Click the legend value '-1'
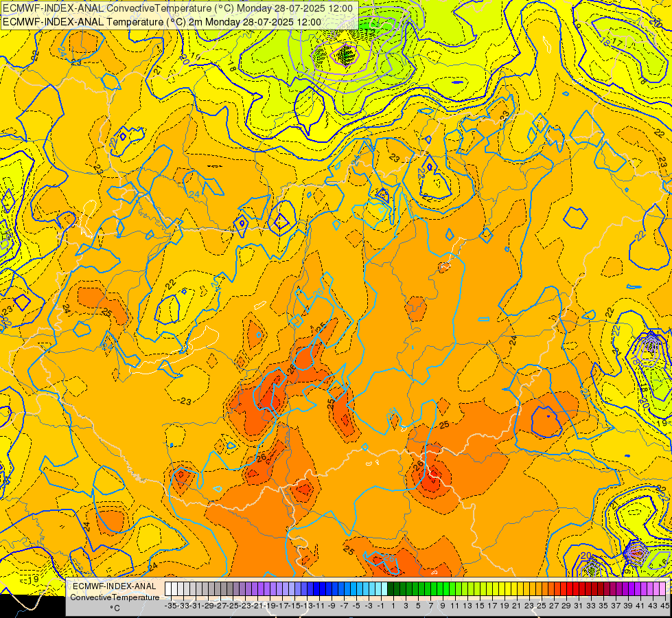Screen dimensions: 672x618 point(380,606)
